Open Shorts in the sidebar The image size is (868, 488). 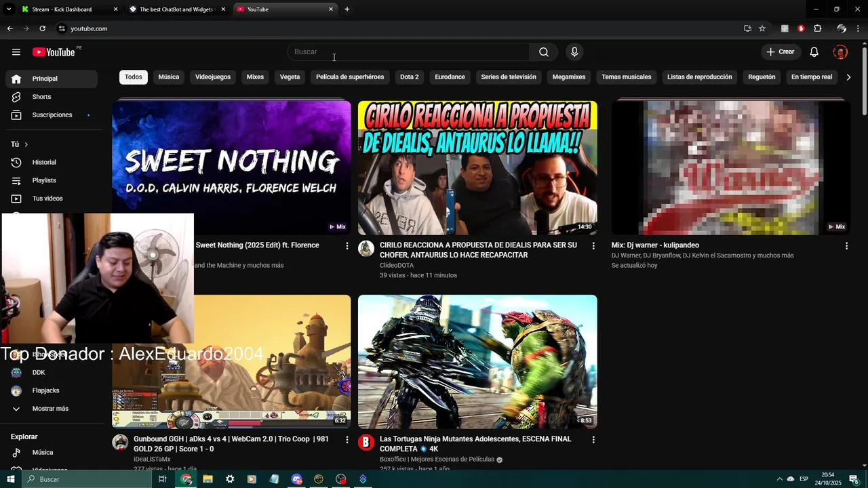tap(52, 97)
